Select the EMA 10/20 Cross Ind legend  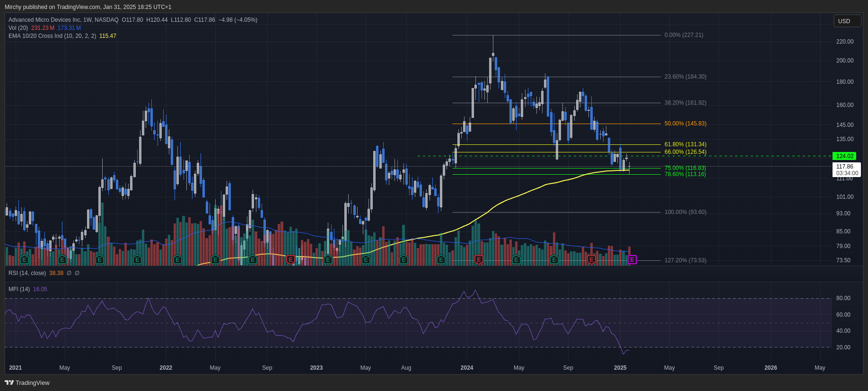tap(52, 36)
